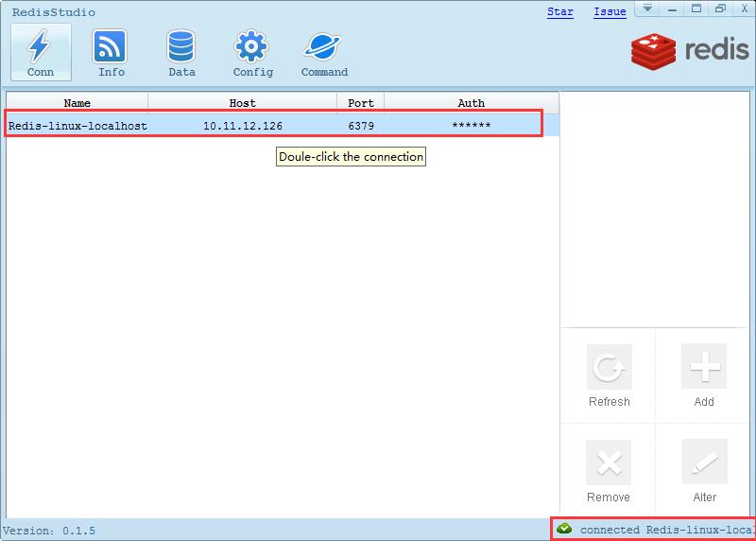This screenshot has height=541, width=756.
Task: Sort by the Auth column header
Action: click(471, 103)
